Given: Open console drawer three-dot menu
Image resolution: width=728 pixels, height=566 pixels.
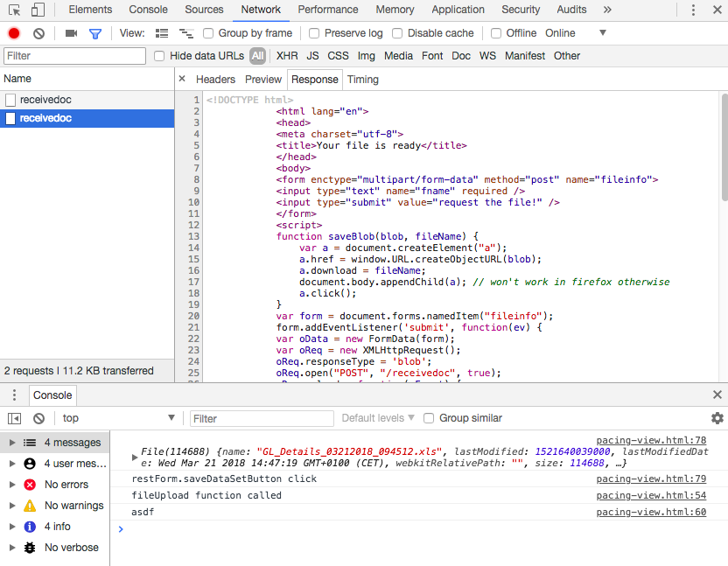Looking at the screenshot, I should coord(14,395).
